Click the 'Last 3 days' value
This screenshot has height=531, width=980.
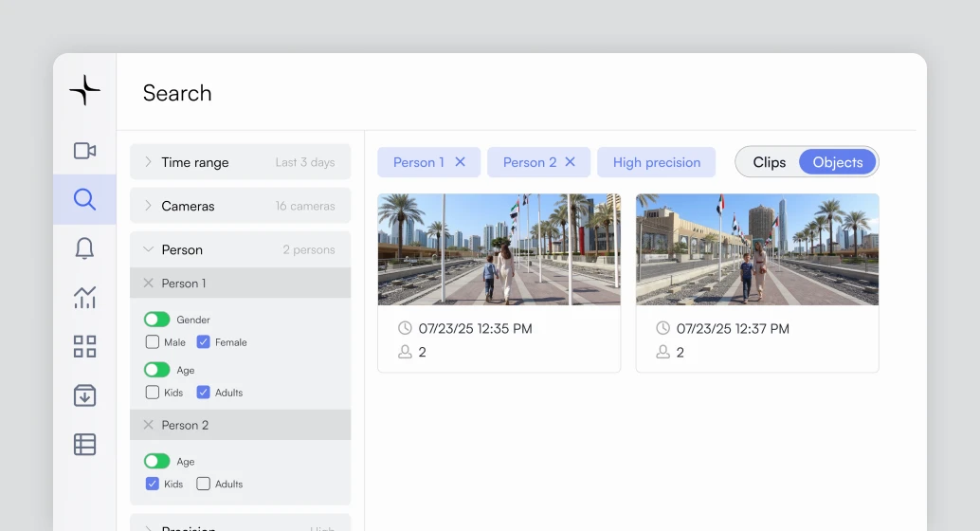point(305,162)
